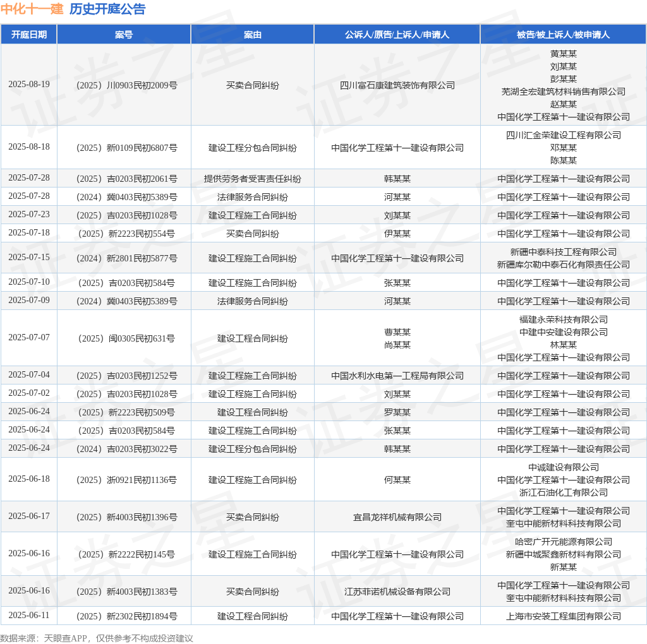This screenshot has width=647, height=644.
Task: Click defendant 中建中安建设有限公司
Action: (x=563, y=332)
